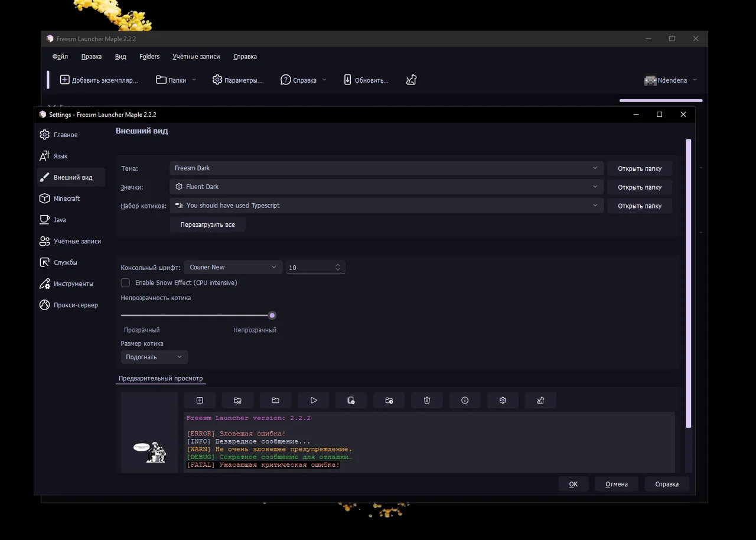Screen dimensions: 756x540
Task: Open the Прокси-сервер settings page
Action: [71, 305]
